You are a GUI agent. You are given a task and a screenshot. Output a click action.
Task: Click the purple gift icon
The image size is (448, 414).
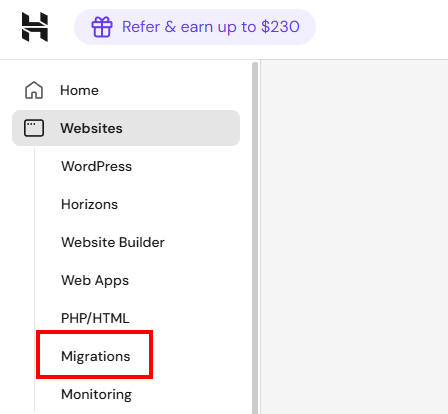102,27
